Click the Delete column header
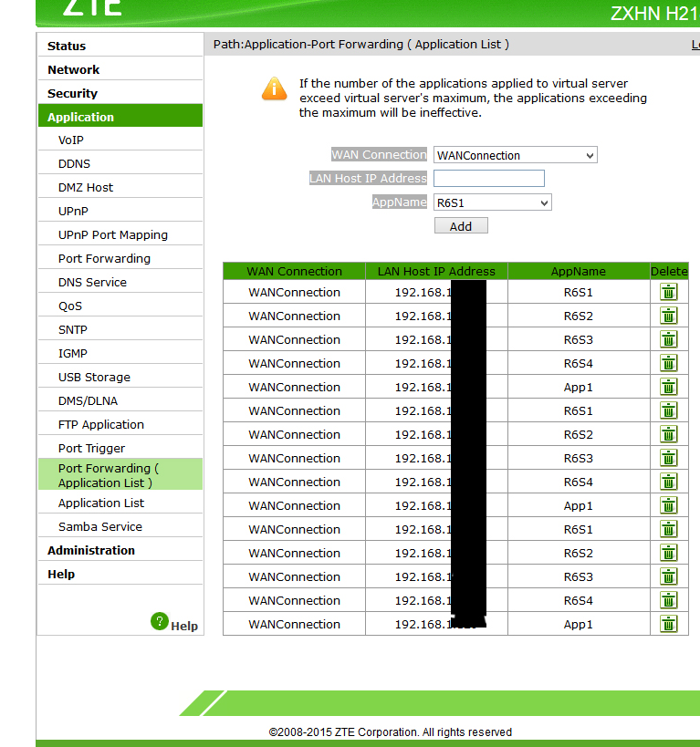The height and width of the screenshot is (747, 700). tap(669, 271)
